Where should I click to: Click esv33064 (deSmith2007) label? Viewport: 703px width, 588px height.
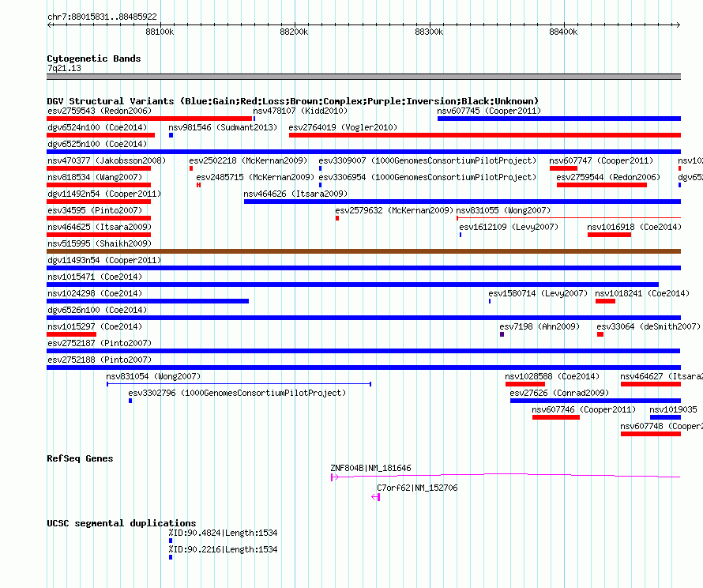point(648,326)
